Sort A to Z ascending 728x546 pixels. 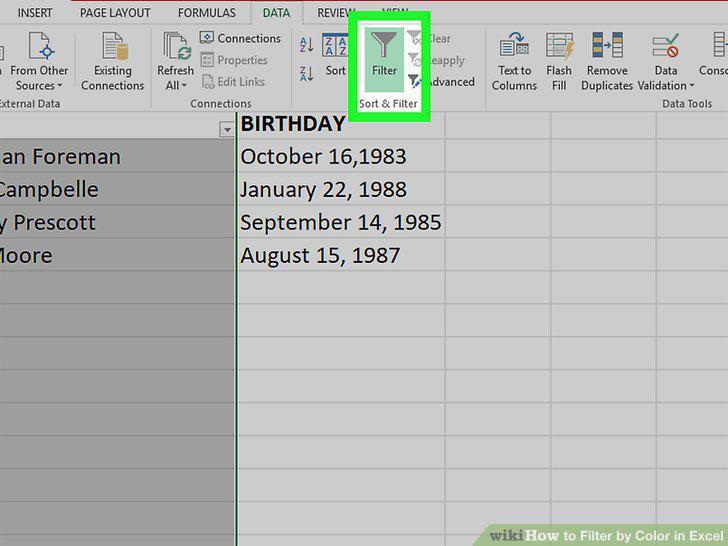(x=306, y=45)
